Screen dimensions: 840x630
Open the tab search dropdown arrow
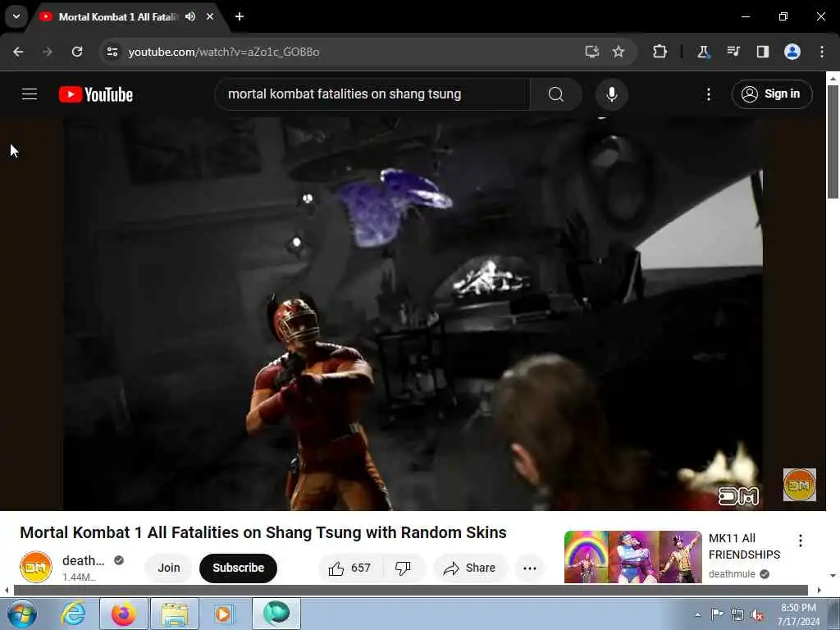pyautogui.click(x=16, y=16)
